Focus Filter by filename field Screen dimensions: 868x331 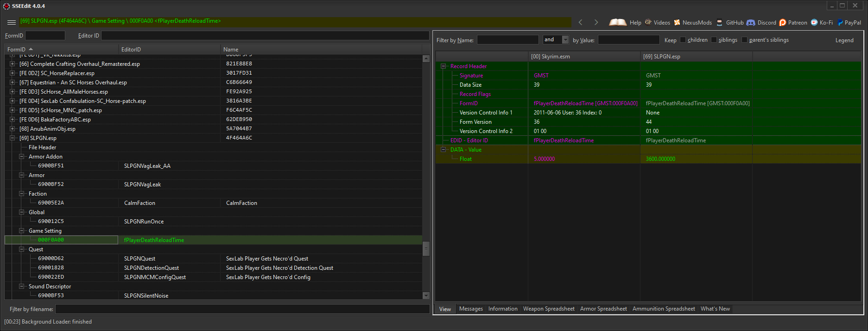pyautogui.click(x=242, y=309)
